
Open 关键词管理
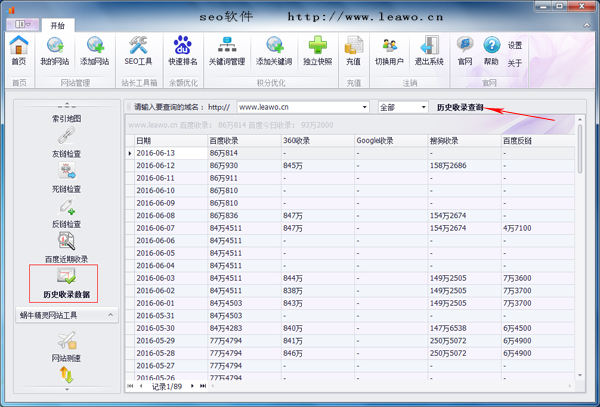point(227,50)
